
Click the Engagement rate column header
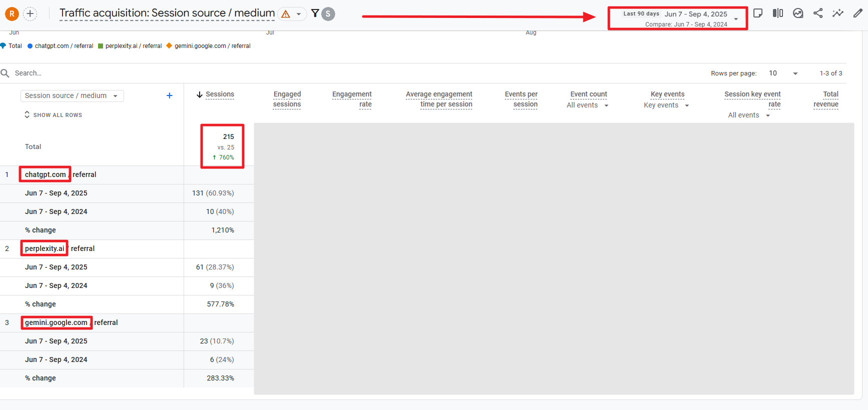pyautogui.click(x=352, y=99)
